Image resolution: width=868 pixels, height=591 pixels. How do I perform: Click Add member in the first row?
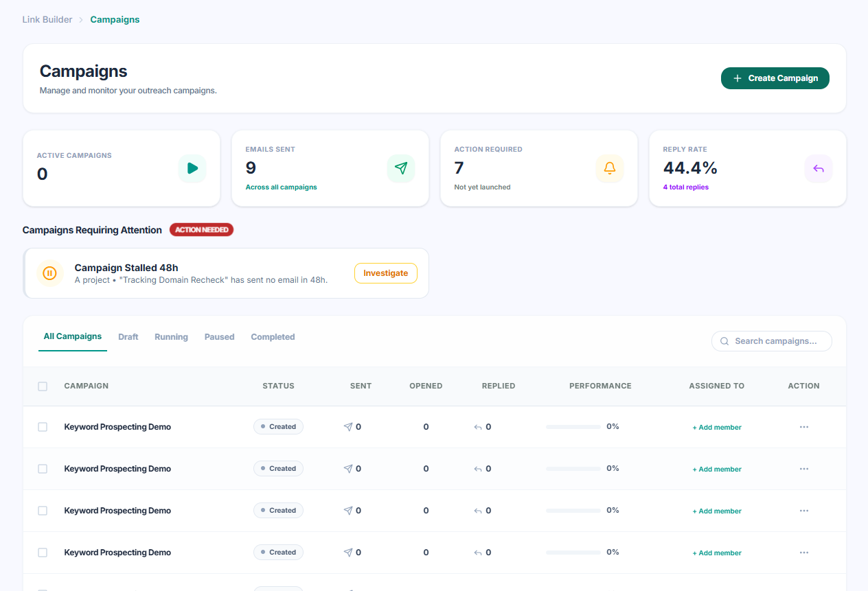click(x=717, y=428)
